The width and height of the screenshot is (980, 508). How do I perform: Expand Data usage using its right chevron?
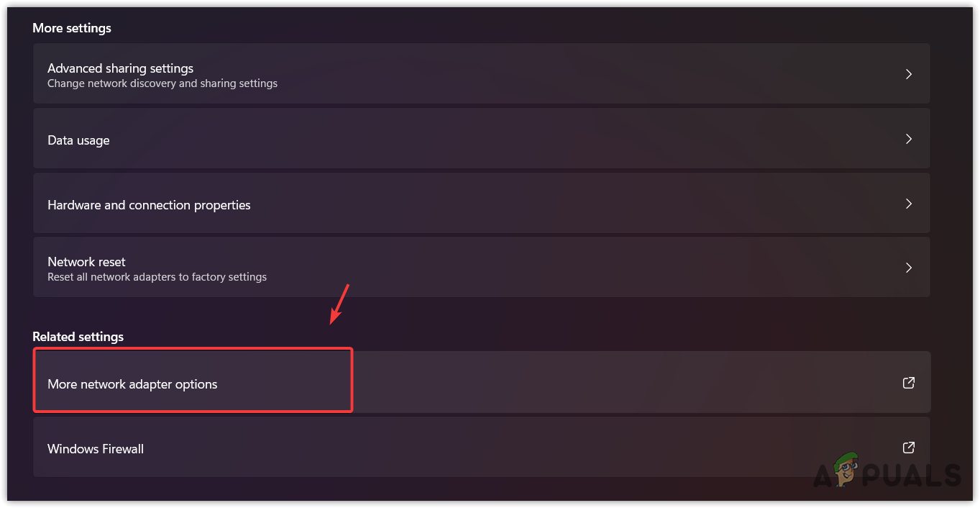[909, 139]
